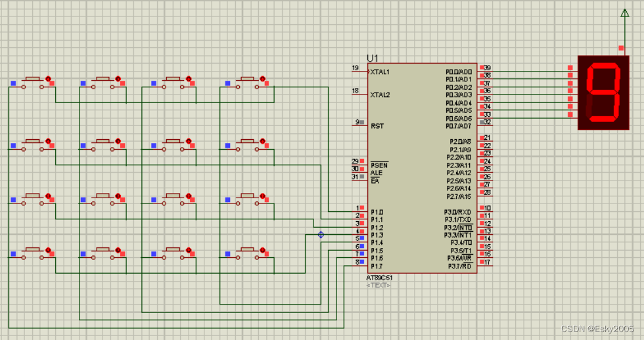Screen dimensions: 644x340
Task: Click the first pushbutton in keypad top row
Action: click(x=32, y=83)
